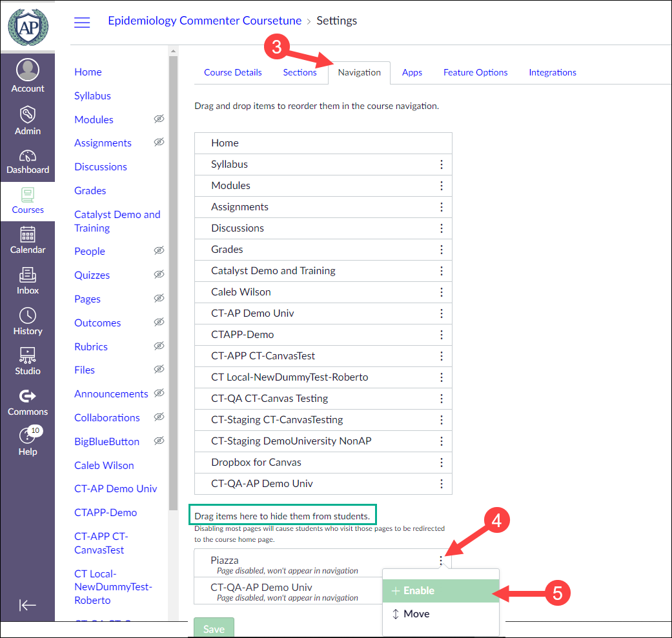This screenshot has height=638, width=672.
Task: Open the Courses book icon
Action: pyautogui.click(x=27, y=195)
